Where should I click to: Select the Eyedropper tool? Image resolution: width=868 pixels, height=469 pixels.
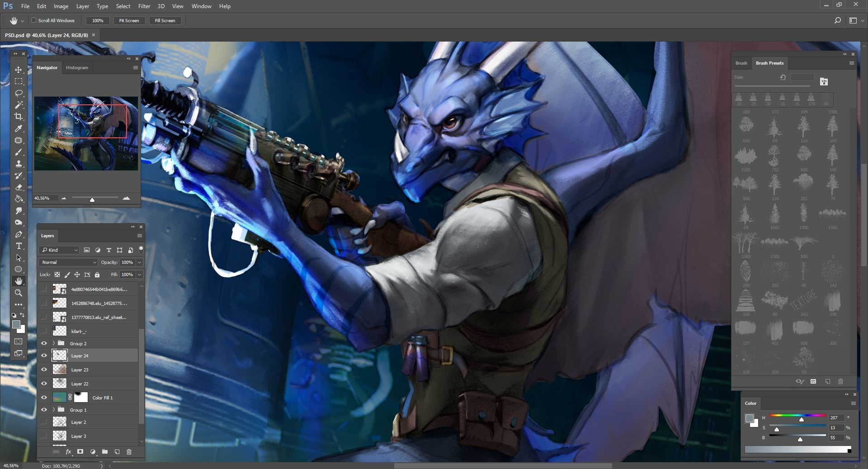pyautogui.click(x=19, y=129)
